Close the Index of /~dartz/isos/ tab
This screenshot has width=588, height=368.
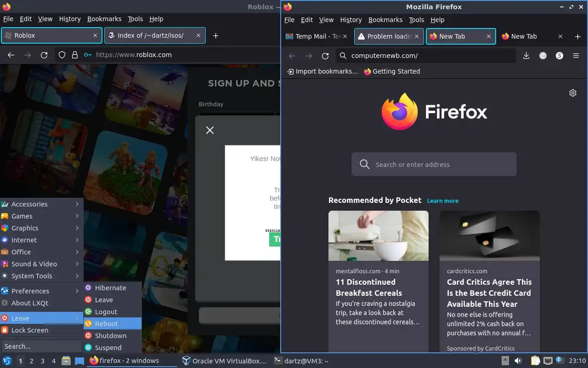[198, 35]
